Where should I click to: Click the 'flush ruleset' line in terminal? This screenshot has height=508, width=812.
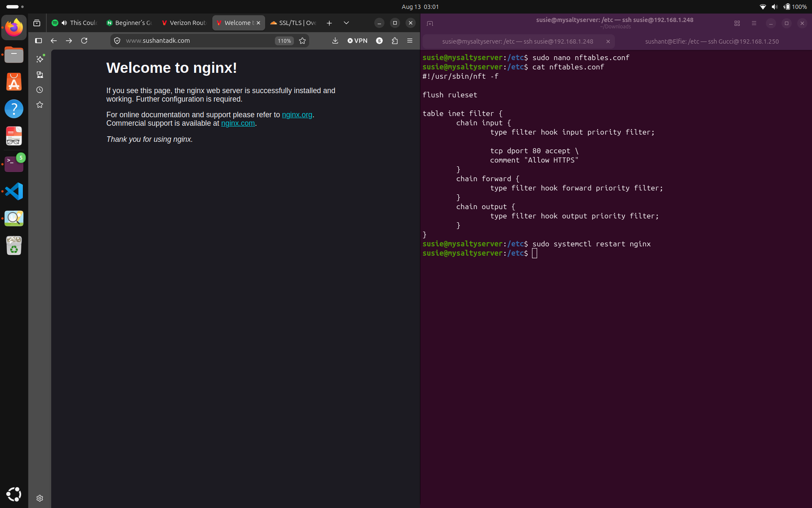point(450,95)
